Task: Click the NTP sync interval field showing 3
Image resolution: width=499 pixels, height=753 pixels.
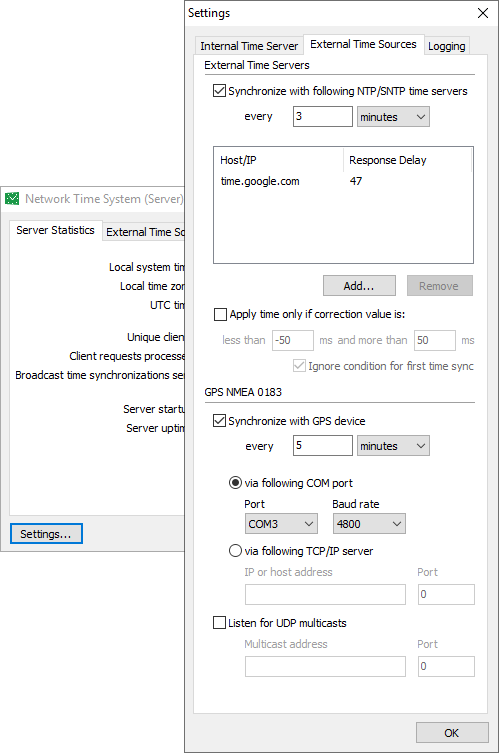Action: (x=323, y=117)
